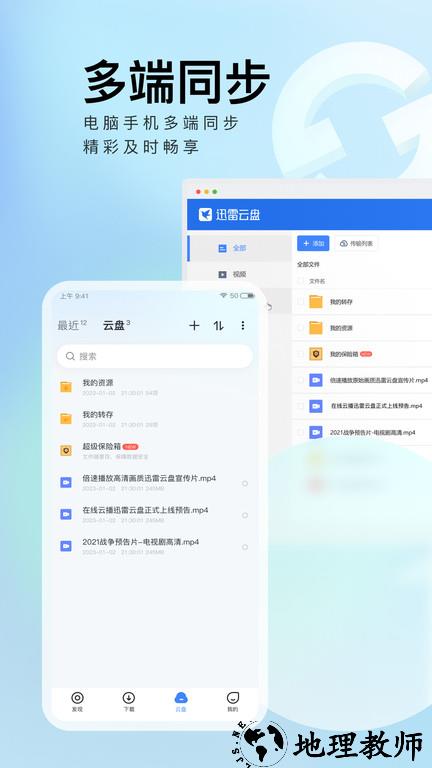Image resolution: width=432 pixels, height=768 pixels.
Task: Open 倍速播放高清画质迅雷云盘宣传片.mp4 file name on phone
Action: (x=149, y=479)
